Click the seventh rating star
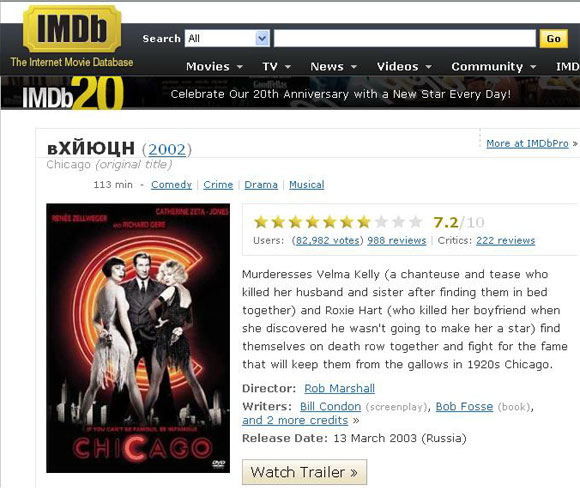Image resolution: width=580 pixels, height=491 pixels. click(364, 222)
